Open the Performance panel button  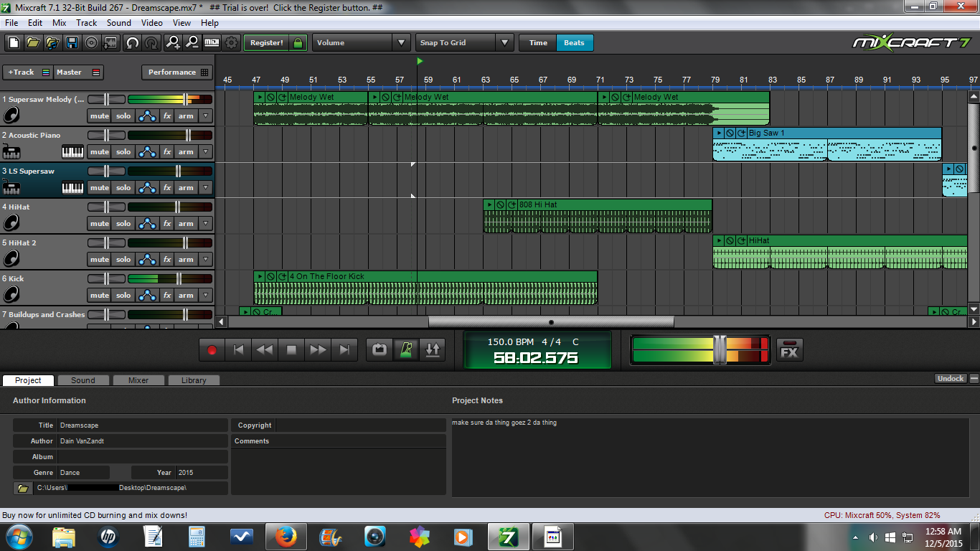click(x=176, y=72)
